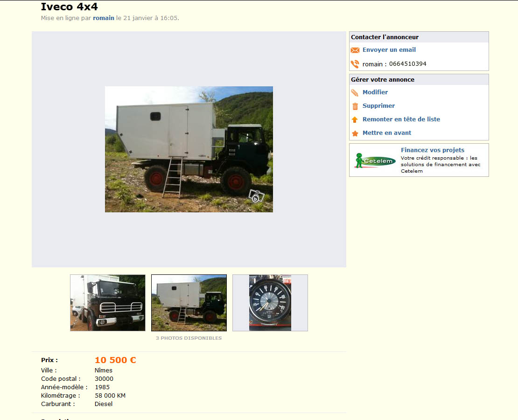Image resolution: width=518 pixels, height=420 pixels.
Task: Click the pencil icon next to Modifier
Action: click(x=355, y=93)
